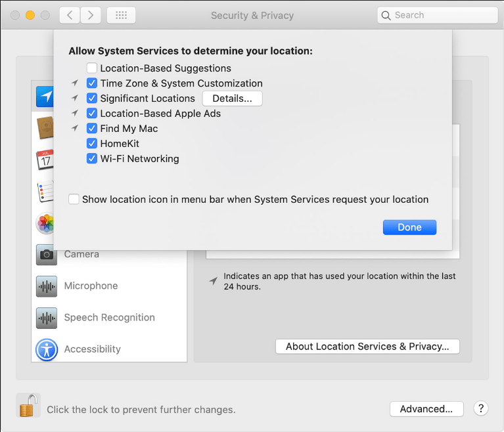Click the Advanced button

(x=426, y=409)
